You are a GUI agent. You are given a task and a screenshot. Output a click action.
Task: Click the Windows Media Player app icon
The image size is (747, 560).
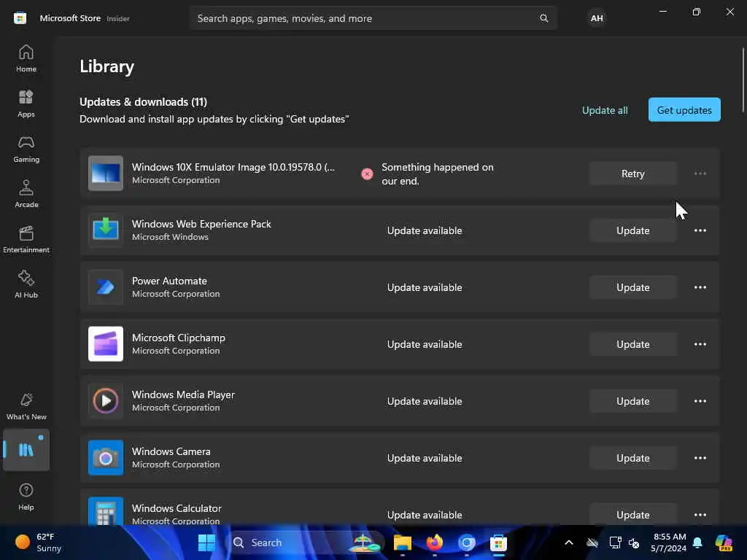point(106,401)
